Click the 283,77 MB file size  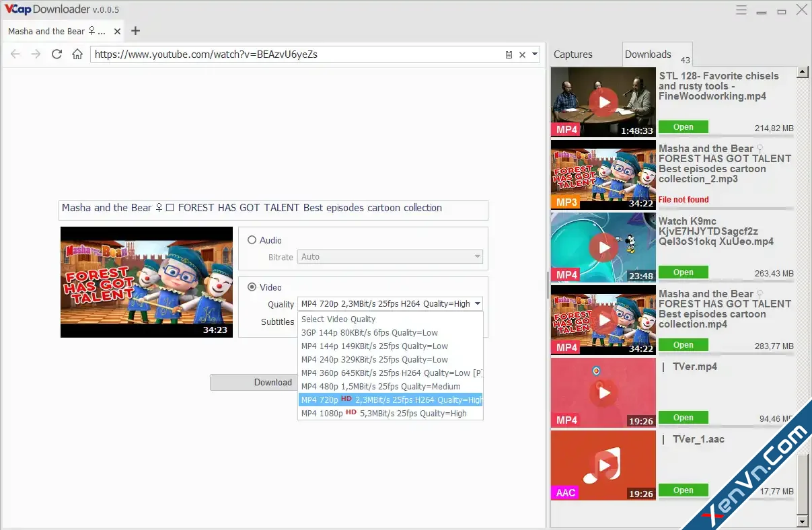coord(774,346)
